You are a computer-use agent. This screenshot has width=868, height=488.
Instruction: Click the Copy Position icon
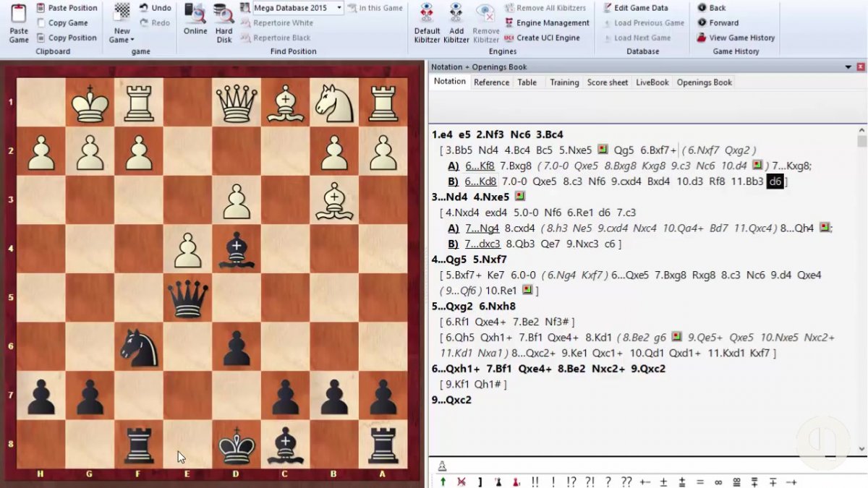pyautogui.click(x=41, y=38)
